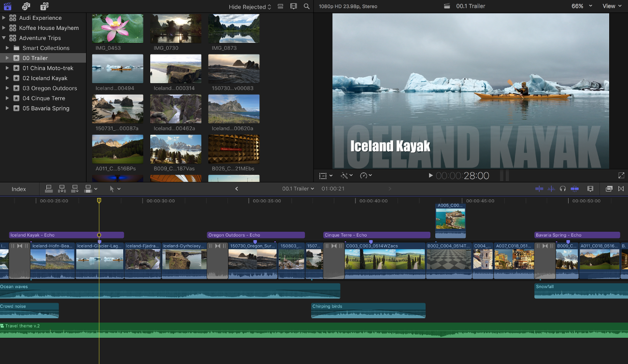Open the View menu above the viewer

(x=612, y=6)
